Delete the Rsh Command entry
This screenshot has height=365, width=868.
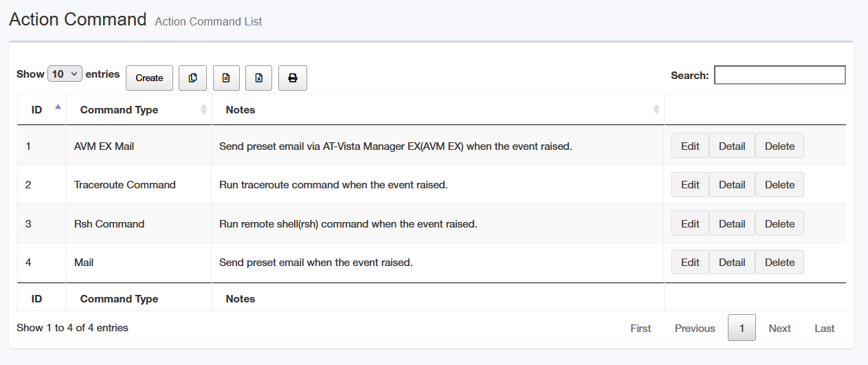pyautogui.click(x=779, y=224)
